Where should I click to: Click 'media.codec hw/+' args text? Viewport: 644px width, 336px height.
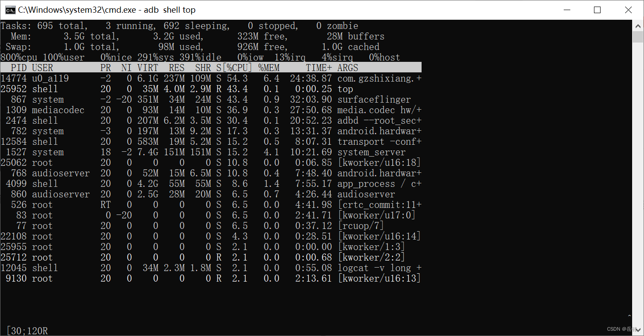[379, 110]
